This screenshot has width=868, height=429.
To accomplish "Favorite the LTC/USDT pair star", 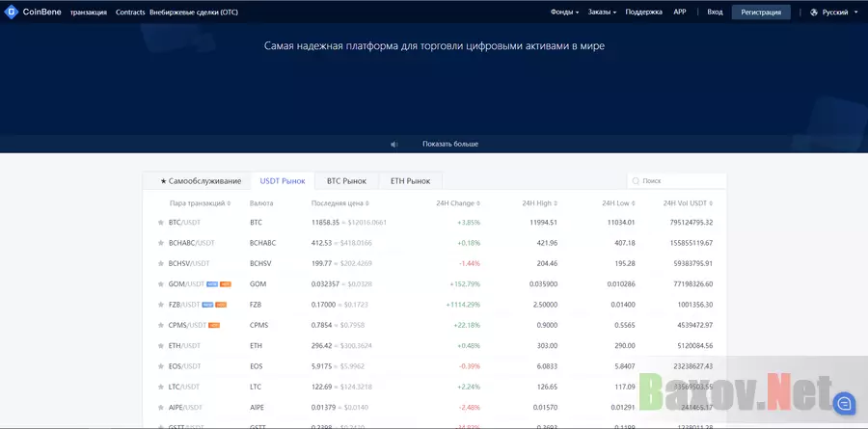I will tap(160, 387).
